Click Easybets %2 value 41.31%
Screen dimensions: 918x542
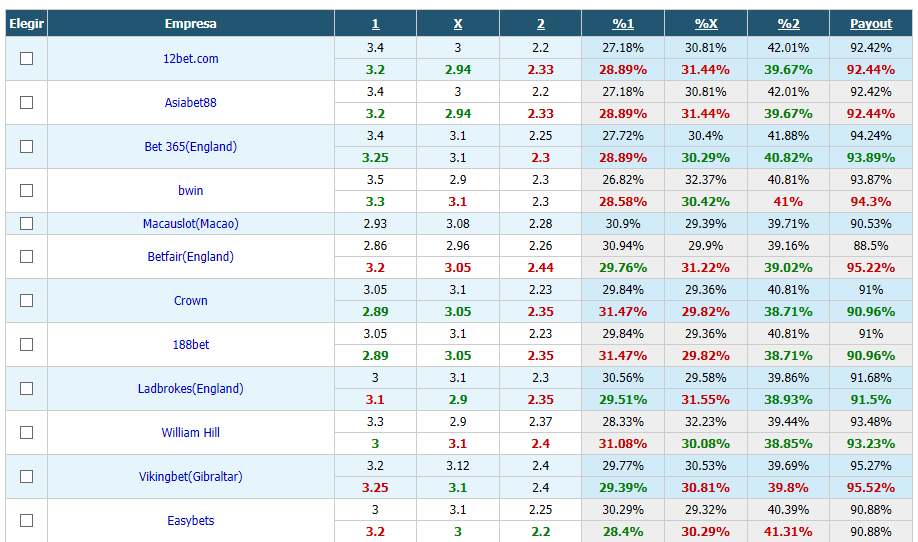coord(789,531)
